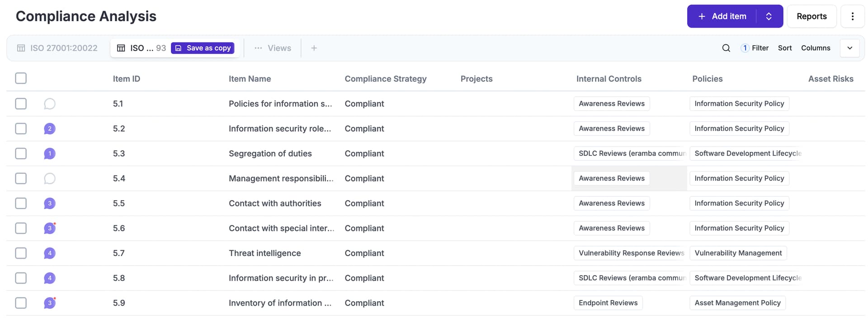Image resolution: width=868 pixels, height=318 pixels.
Task: Open comments badge for item 5.6
Action: click(x=50, y=228)
